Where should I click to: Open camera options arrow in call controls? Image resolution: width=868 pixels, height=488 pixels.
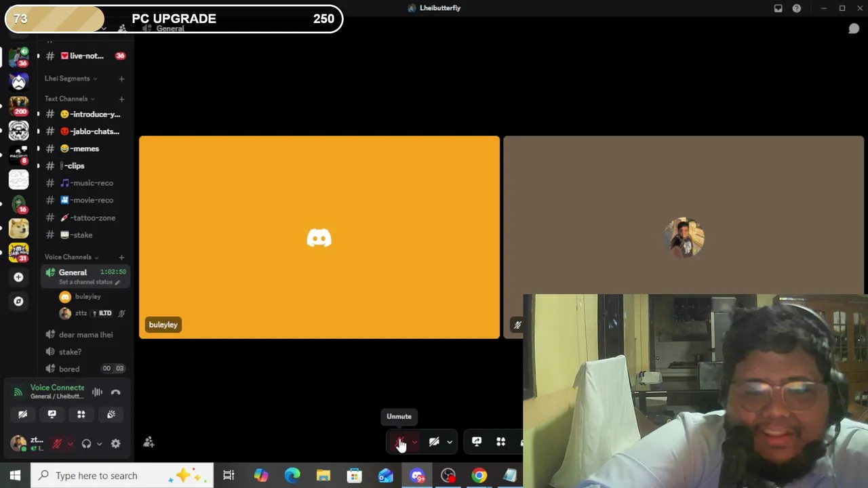[x=449, y=442]
